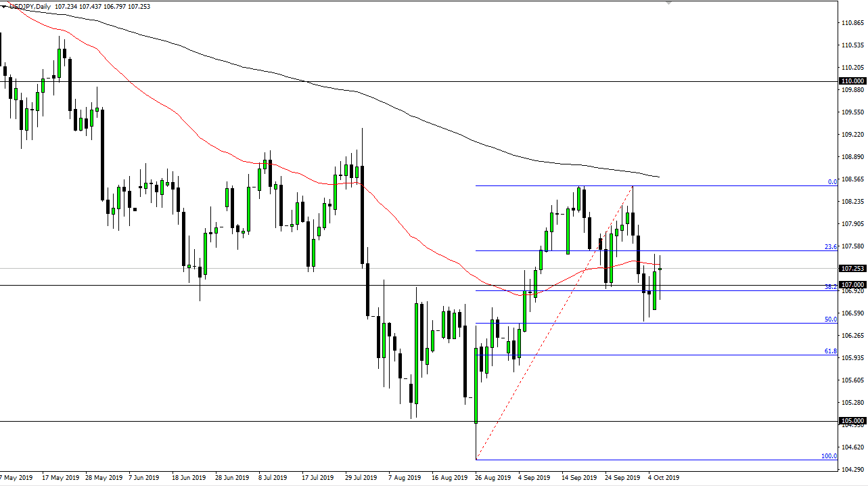The image size is (868, 486).
Task: Click the 107.905 price scale value
Action: (854, 224)
